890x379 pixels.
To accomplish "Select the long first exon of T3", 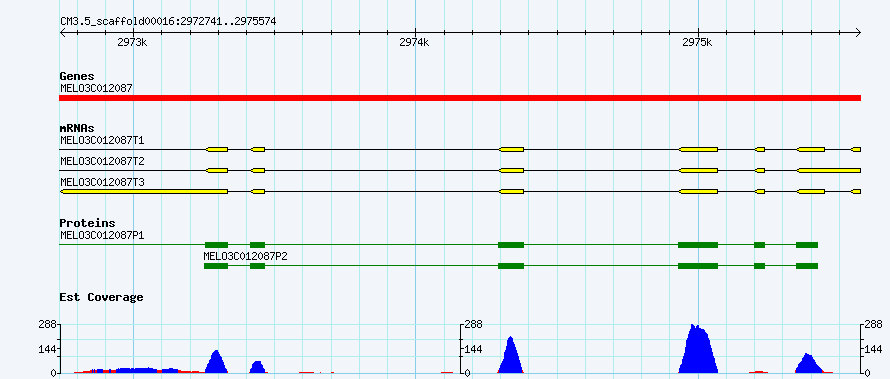I will click(144, 192).
